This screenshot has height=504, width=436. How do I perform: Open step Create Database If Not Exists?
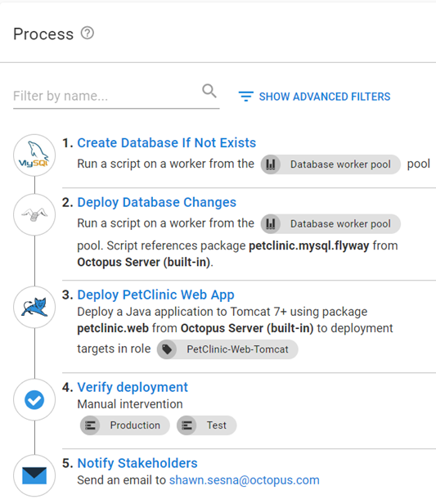(x=166, y=142)
